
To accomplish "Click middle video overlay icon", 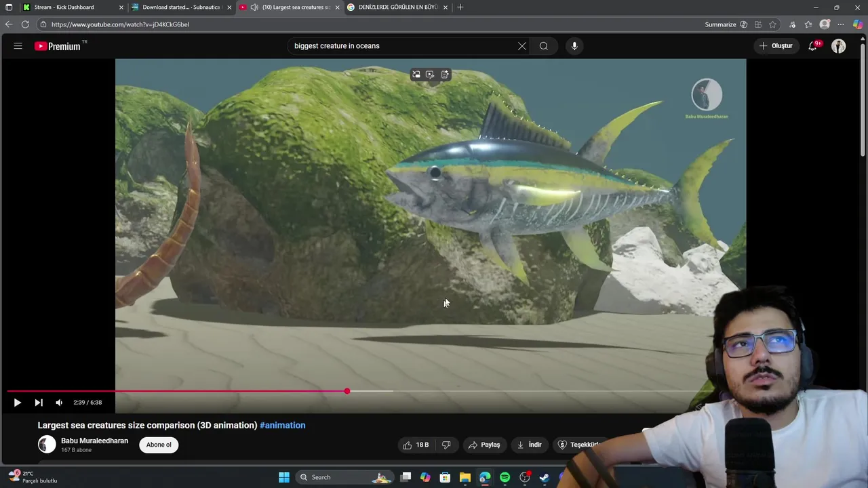I will coord(430,75).
